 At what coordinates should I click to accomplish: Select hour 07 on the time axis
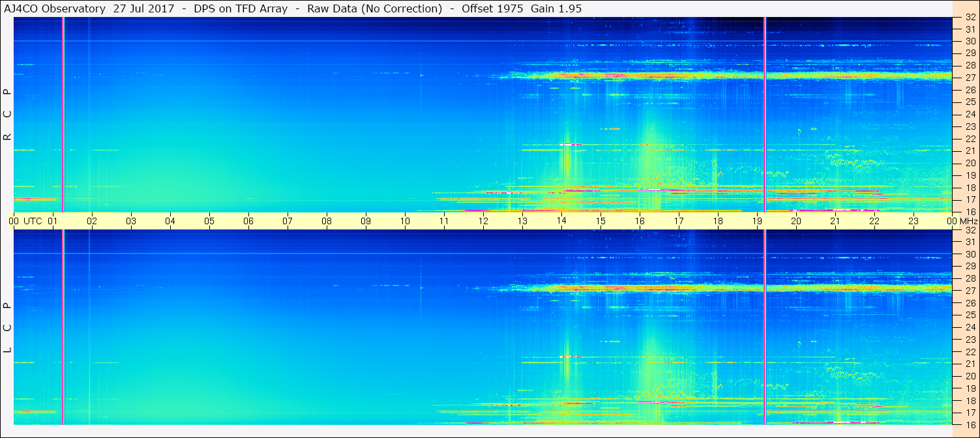coord(288,221)
